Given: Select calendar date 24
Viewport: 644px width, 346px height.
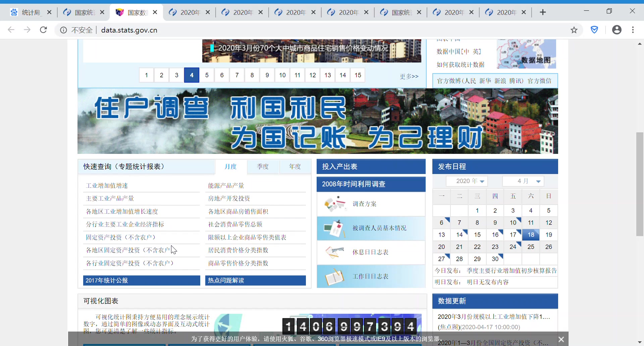Looking at the screenshot, I should [513, 247].
